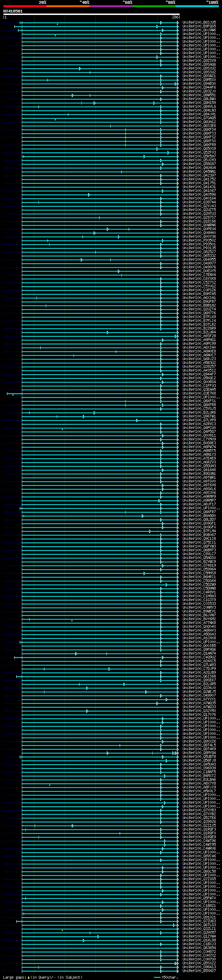
Task: Open hit UniRef100_Q0J9W6
Action: click(199, 30)
